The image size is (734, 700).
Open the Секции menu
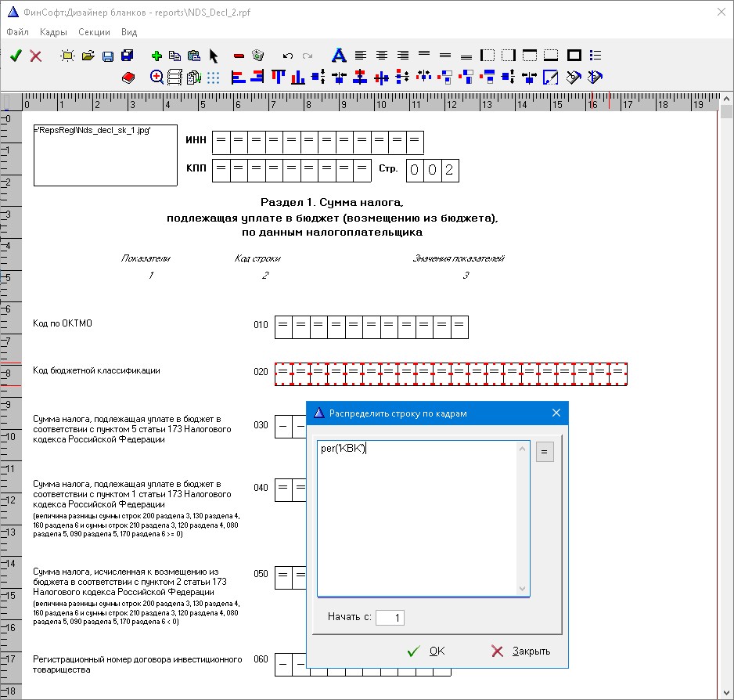pyautogui.click(x=94, y=32)
